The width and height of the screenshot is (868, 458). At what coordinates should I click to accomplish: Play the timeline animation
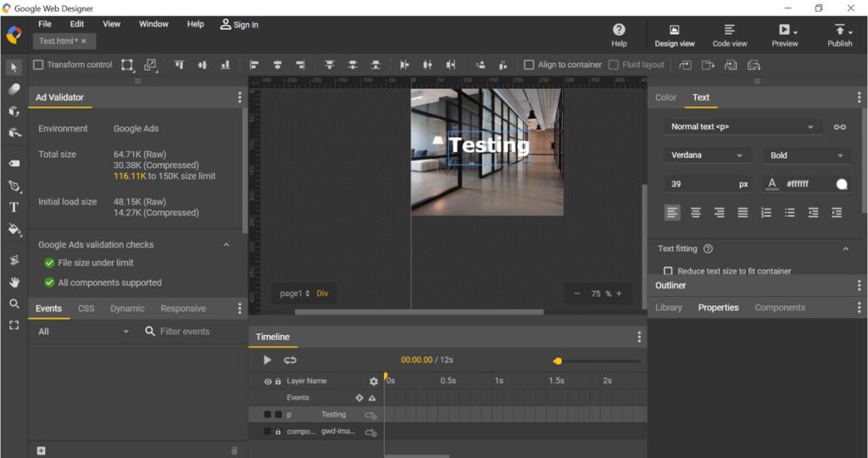[x=267, y=360]
